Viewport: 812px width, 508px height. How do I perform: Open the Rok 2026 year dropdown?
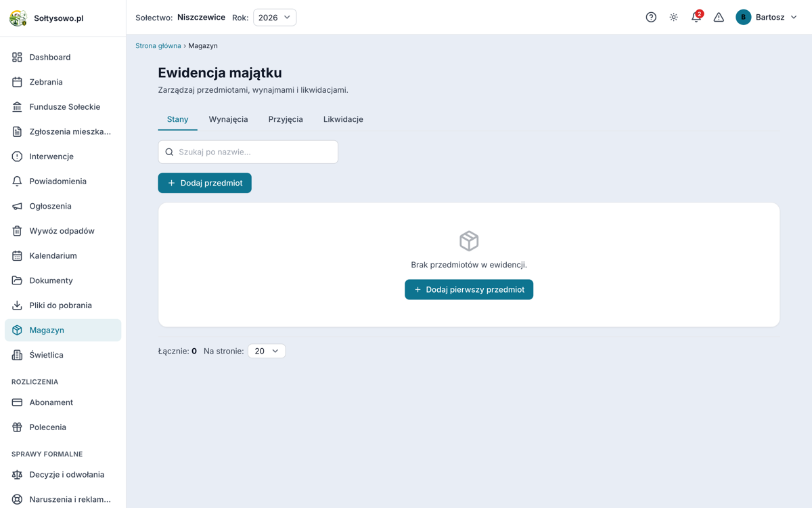[275, 18]
